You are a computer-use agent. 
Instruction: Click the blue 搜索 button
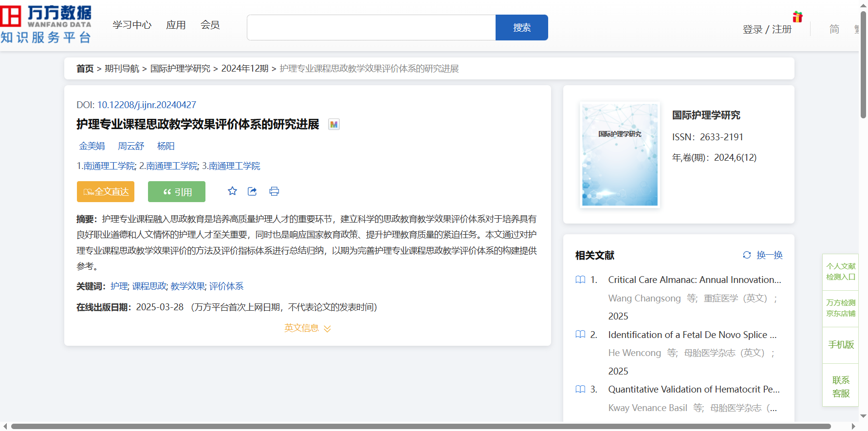tap(521, 28)
